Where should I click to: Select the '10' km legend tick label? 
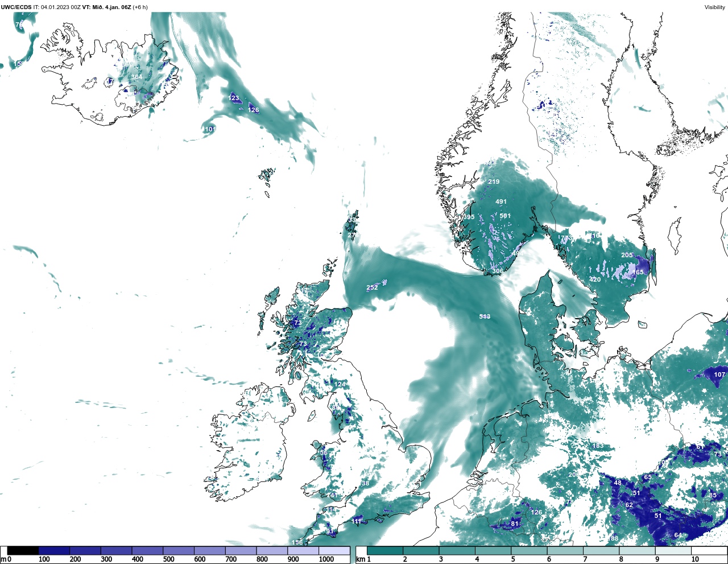click(696, 559)
